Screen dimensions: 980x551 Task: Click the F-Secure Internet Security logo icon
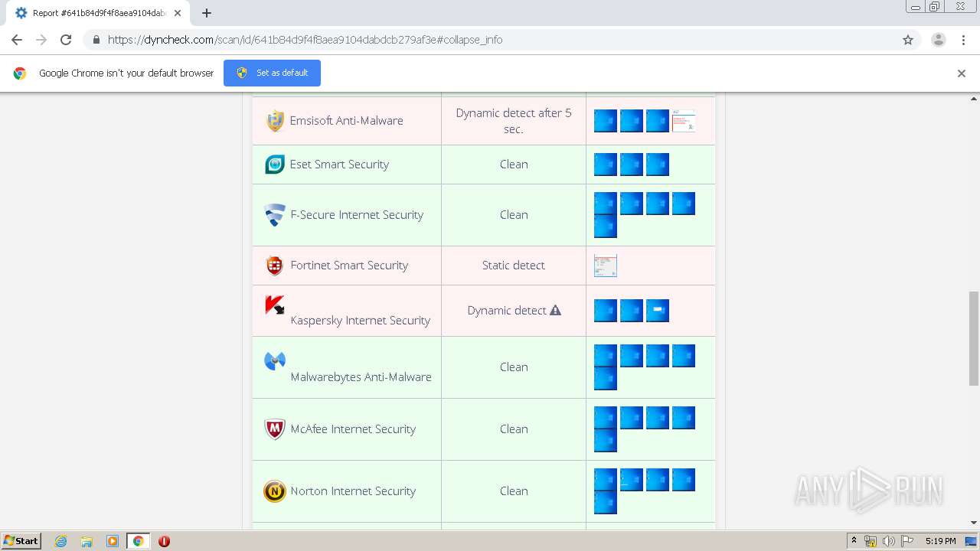coord(275,215)
